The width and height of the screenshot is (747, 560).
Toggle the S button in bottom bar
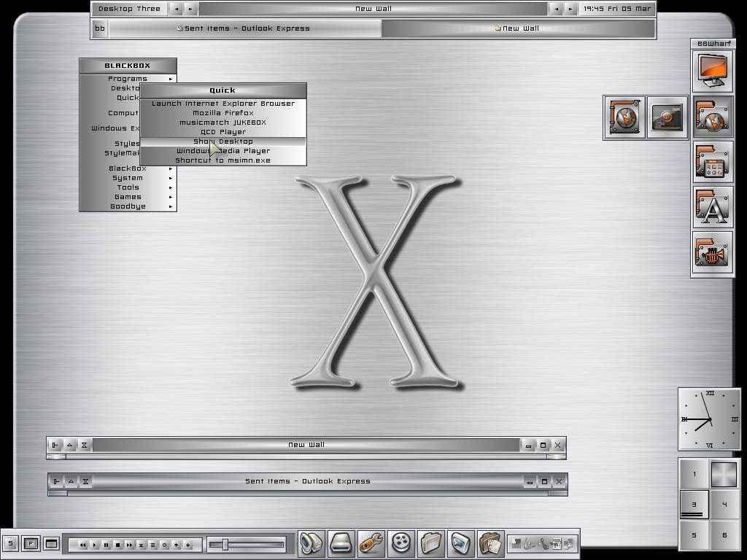click(10, 543)
